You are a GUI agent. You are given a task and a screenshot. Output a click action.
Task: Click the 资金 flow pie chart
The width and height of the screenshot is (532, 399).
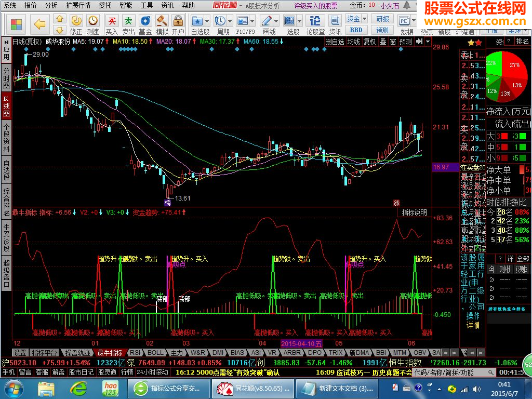tap(507, 76)
